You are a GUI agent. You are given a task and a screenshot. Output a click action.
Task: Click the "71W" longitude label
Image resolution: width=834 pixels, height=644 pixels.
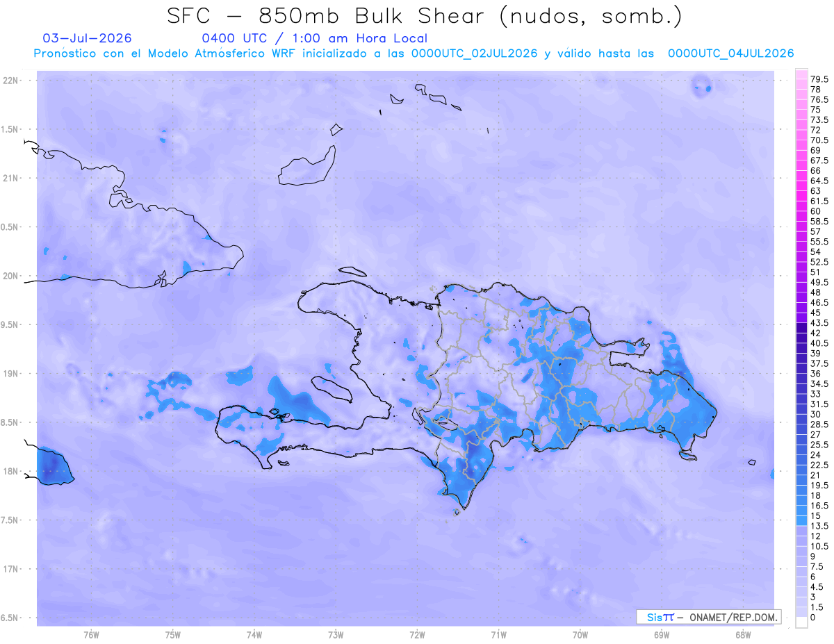tap(498, 635)
